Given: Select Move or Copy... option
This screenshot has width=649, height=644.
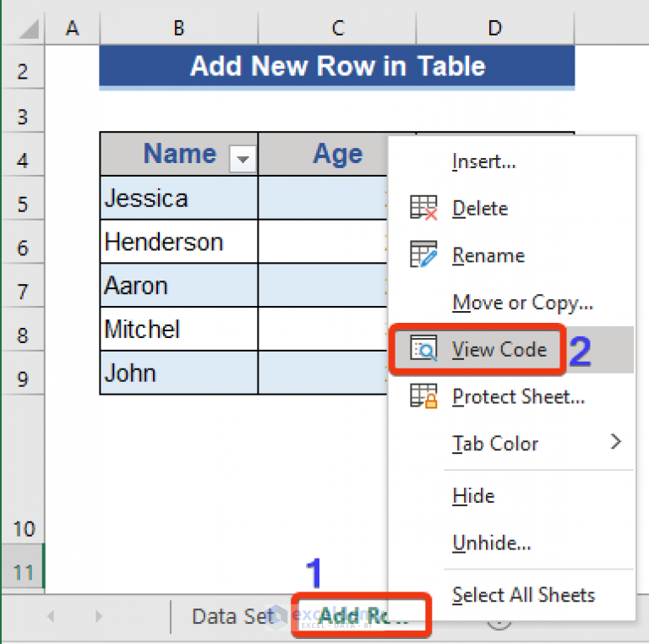Looking at the screenshot, I should click(523, 303).
